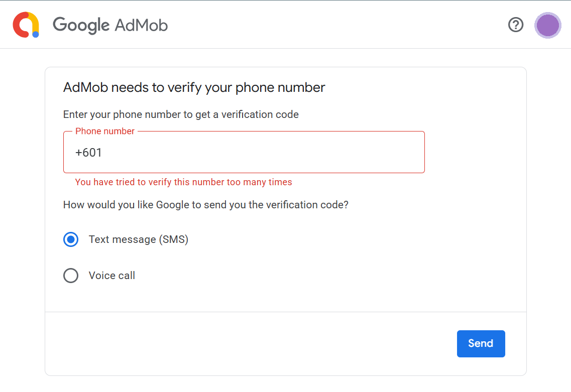Click the "Google" word in header wordmark
This screenshot has height=392, width=571.
[x=81, y=25]
